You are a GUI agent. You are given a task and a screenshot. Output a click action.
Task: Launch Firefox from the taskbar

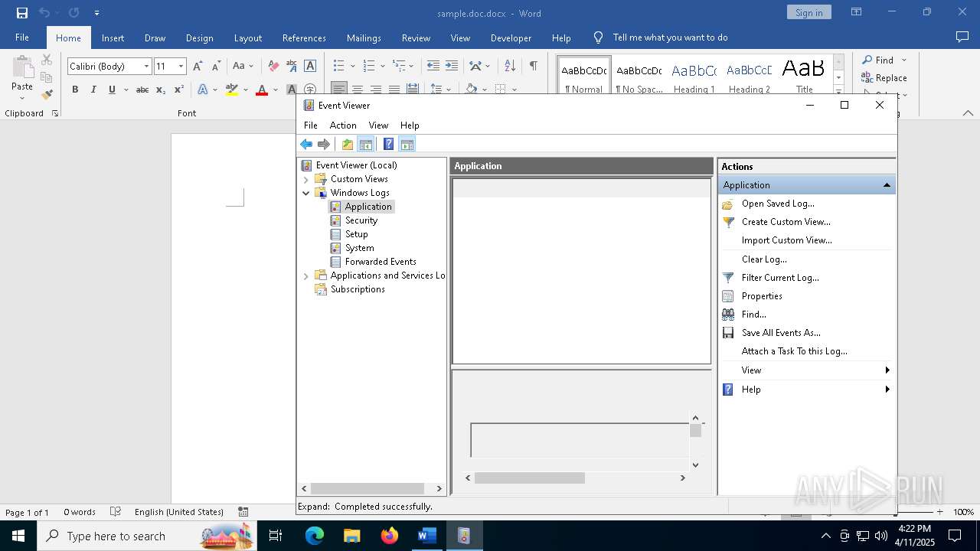[390, 536]
